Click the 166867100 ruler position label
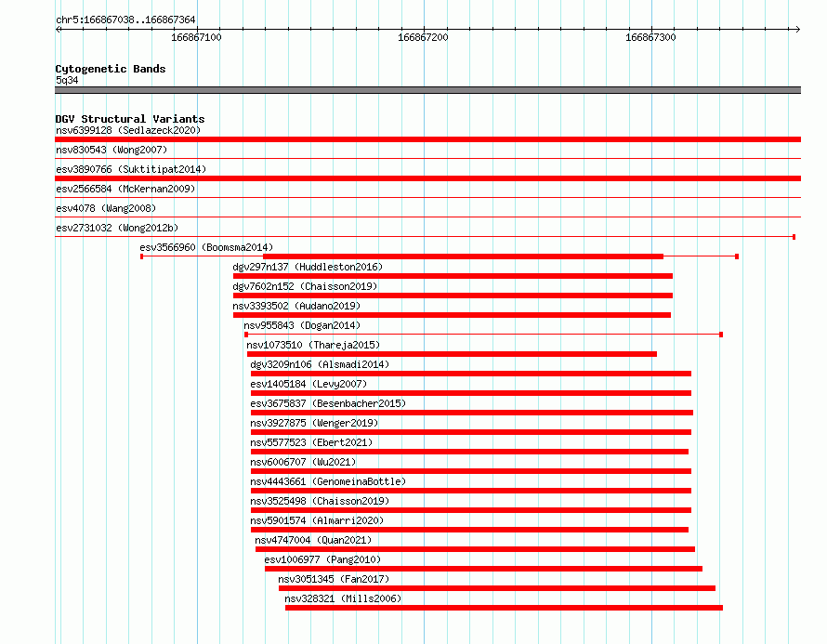Screen dimensions: 827x644 click(x=196, y=37)
